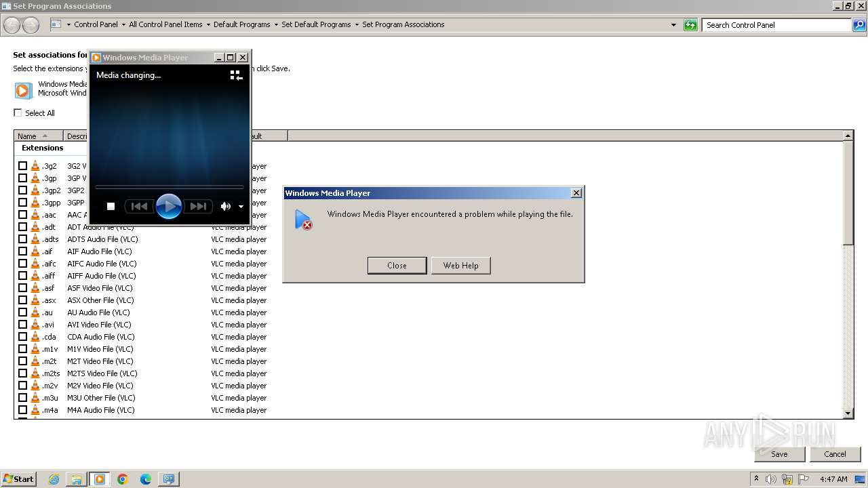Click the search magnifier icon
868x488 pixels.
859,25
